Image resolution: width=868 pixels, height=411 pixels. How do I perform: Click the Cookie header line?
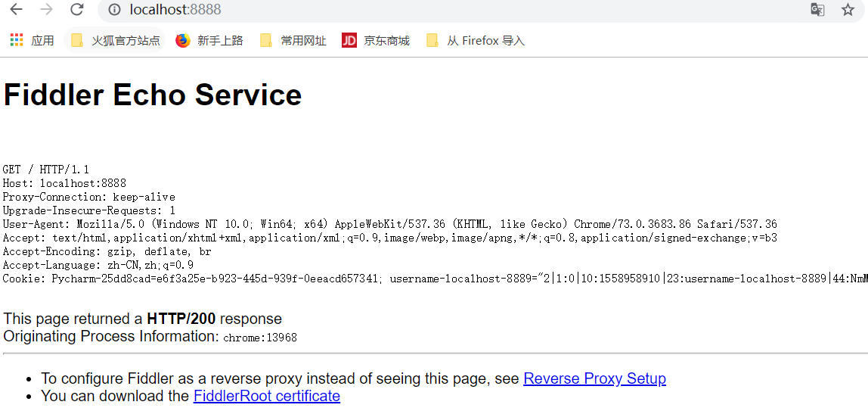435,279
